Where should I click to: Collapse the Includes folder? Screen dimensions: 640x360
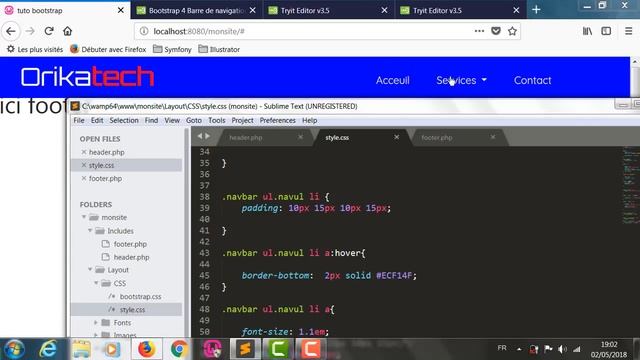point(90,231)
